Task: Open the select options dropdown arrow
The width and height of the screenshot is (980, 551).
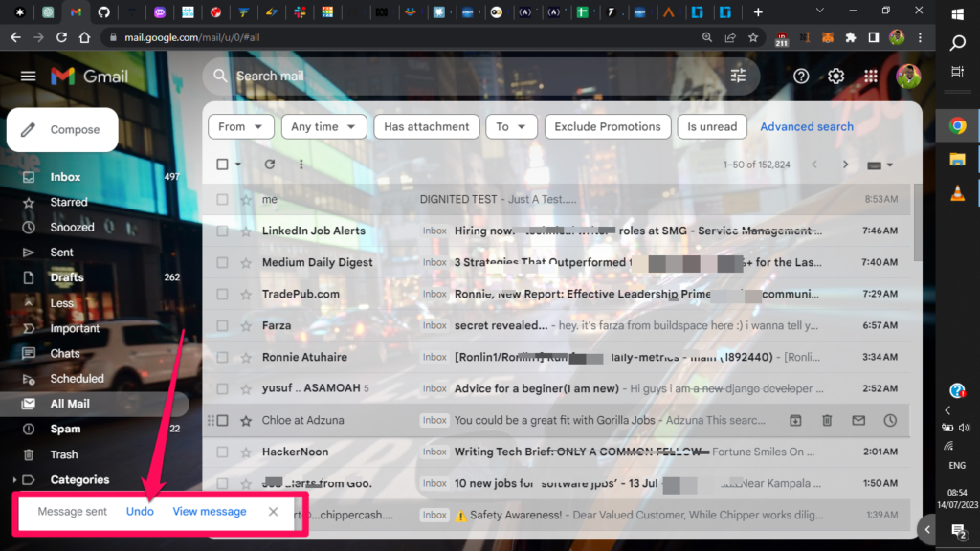Action: [x=238, y=165]
